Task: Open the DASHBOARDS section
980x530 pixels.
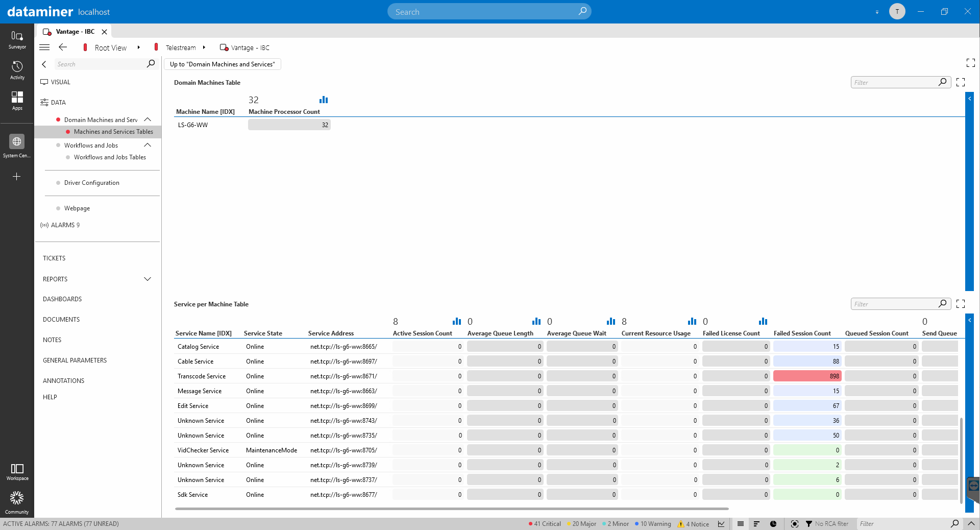Action: coord(62,299)
